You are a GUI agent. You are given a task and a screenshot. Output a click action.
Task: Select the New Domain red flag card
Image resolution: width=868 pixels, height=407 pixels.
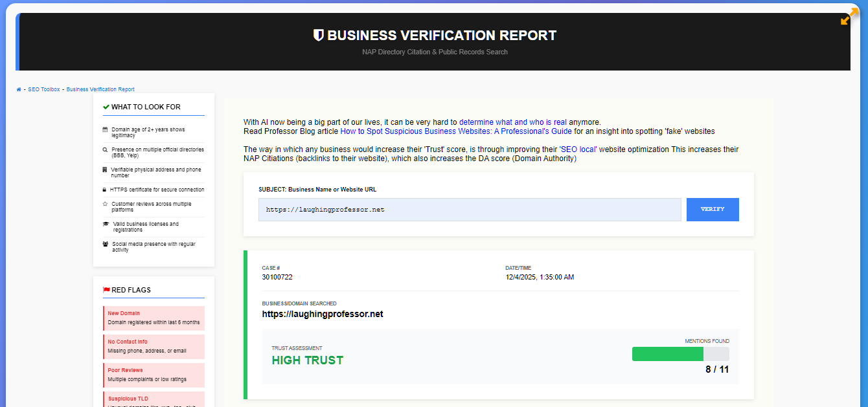[x=154, y=318]
